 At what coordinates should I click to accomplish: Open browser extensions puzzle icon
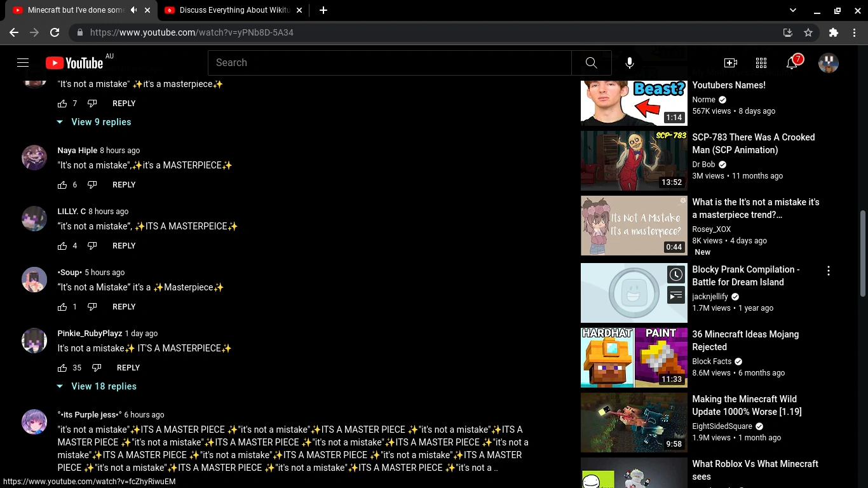pyautogui.click(x=834, y=32)
